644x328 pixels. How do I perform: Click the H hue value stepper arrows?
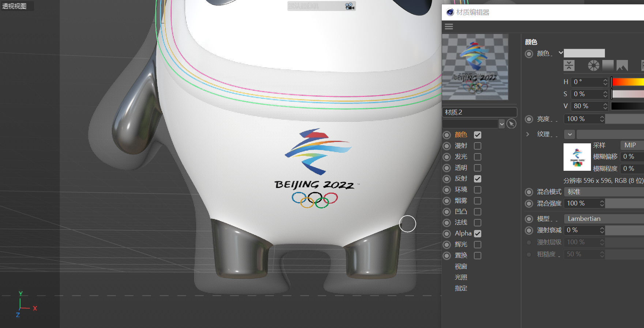point(605,82)
